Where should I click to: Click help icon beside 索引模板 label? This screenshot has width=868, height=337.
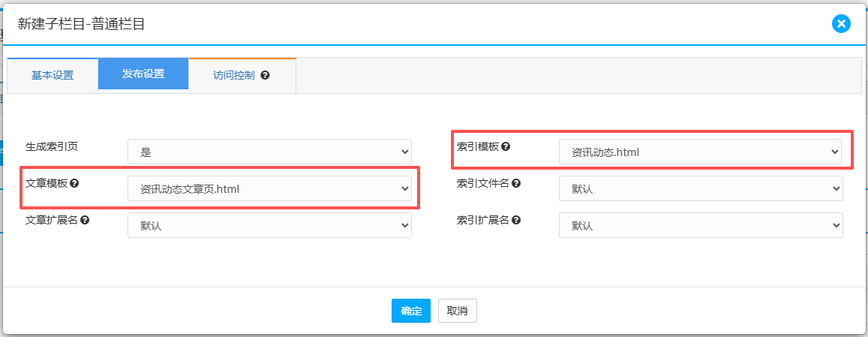click(x=506, y=146)
